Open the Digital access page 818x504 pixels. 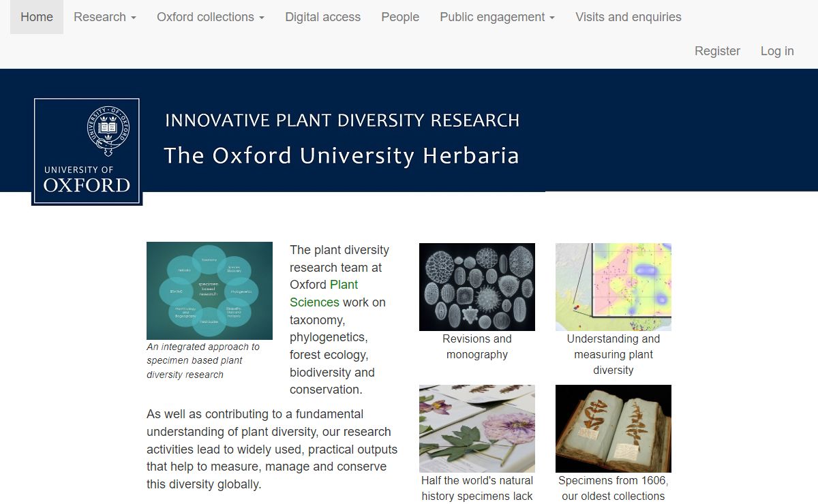[323, 17]
